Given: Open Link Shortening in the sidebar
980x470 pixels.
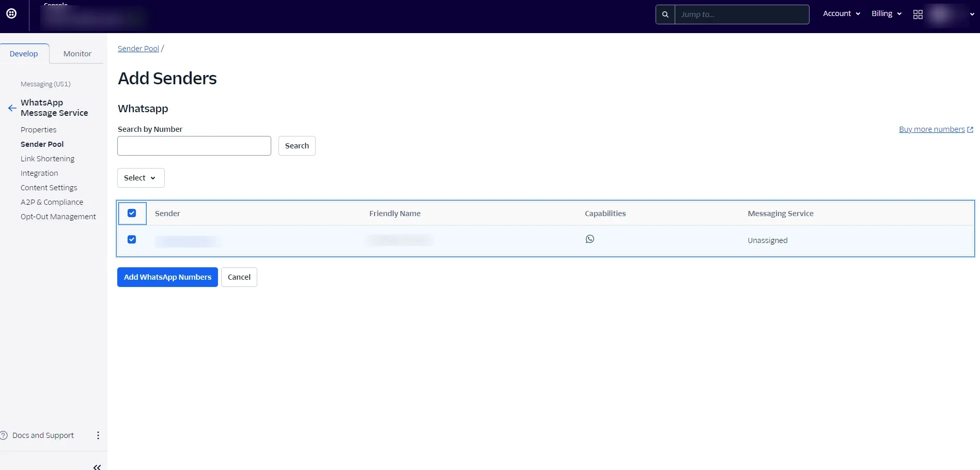Looking at the screenshot, I should pos(48,159).
